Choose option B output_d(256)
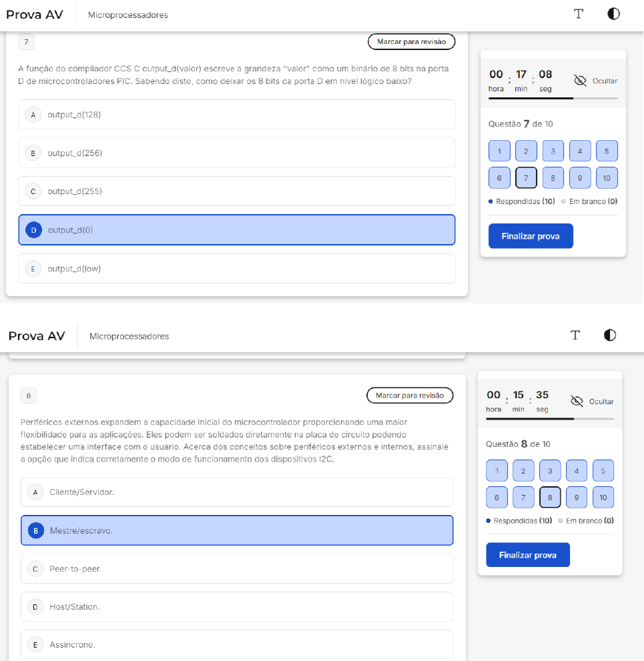Viewport: 644px width, 661px height. [237, 153]
